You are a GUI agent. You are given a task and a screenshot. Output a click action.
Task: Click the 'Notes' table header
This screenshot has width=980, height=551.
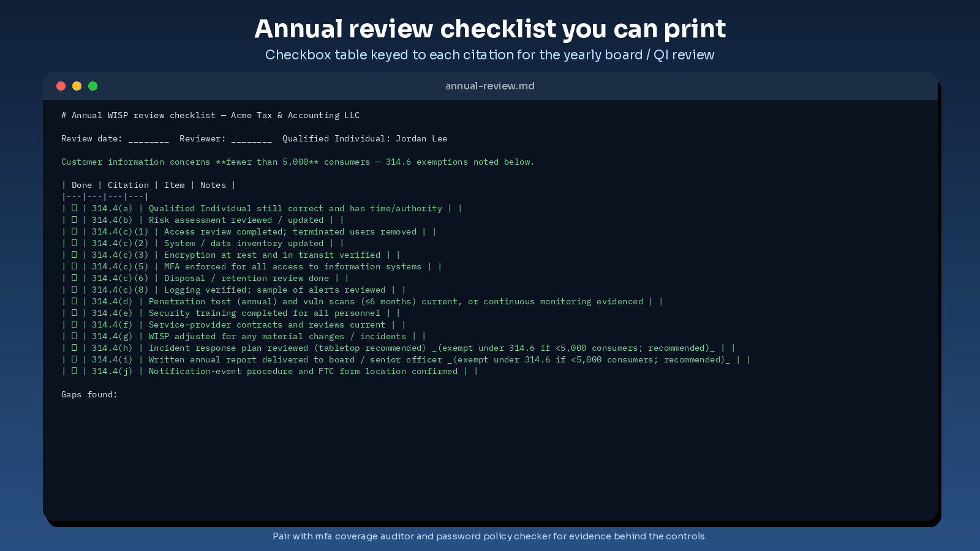[x=213, y=185]
